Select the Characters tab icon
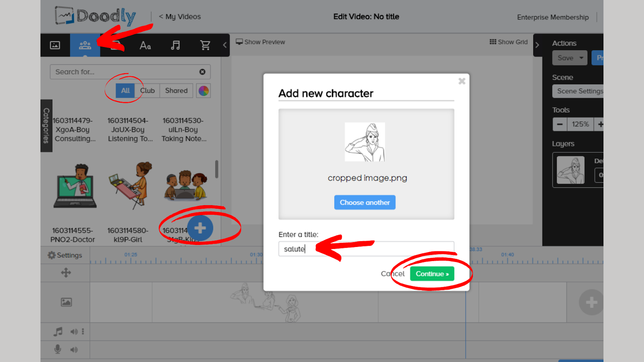The width and height of the screenshot is (644, 362). 85,45
